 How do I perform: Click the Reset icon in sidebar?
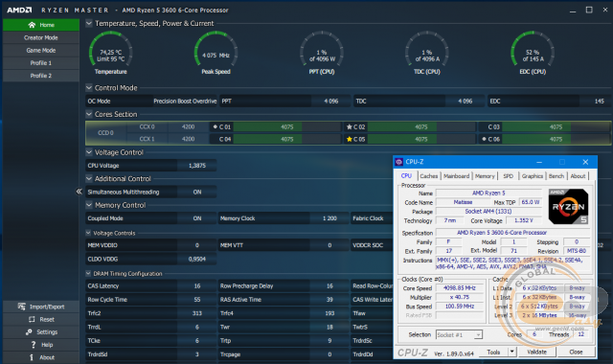pos(32,319)
